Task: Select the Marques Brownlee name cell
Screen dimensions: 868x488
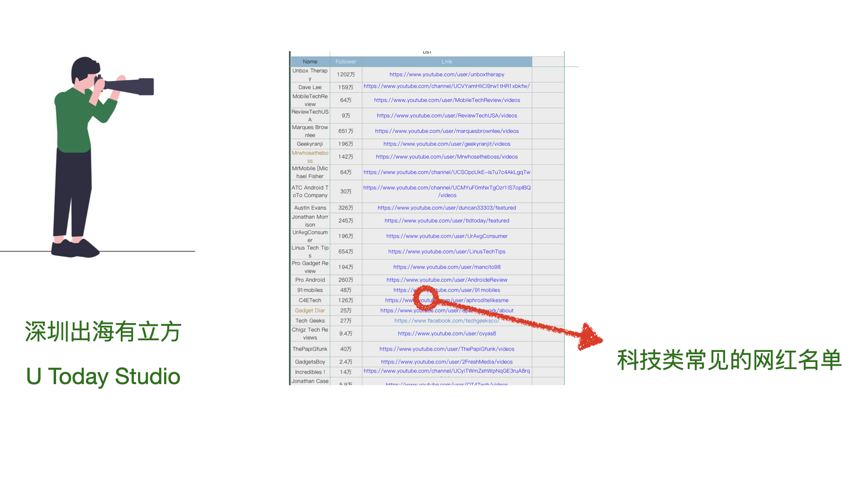Action: click(310, 131)
